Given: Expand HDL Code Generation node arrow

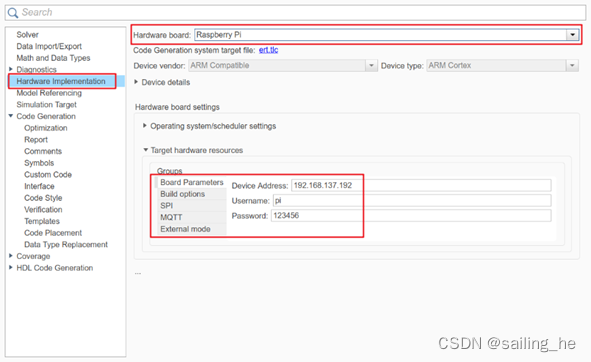Looking at the screenshot, I should (x=11, y=267).
